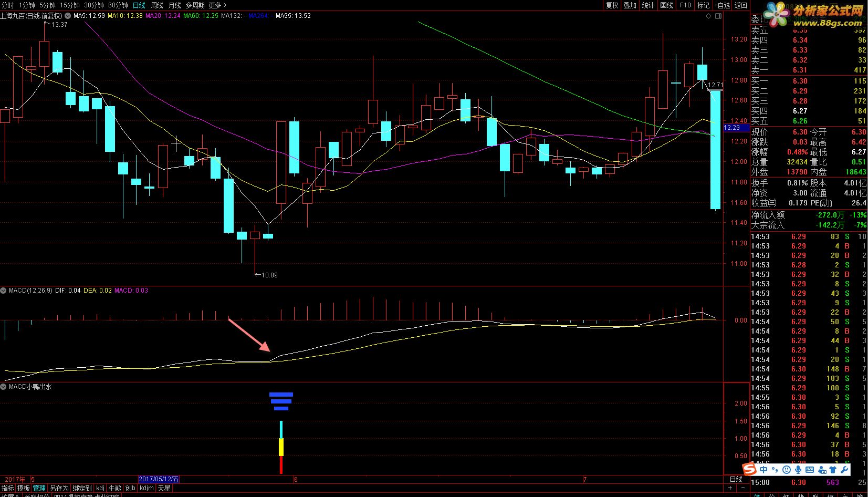Click the MA5: 12.59 legend value
The width and height of the screenshot is (868, 497).
tap(89, 16)
